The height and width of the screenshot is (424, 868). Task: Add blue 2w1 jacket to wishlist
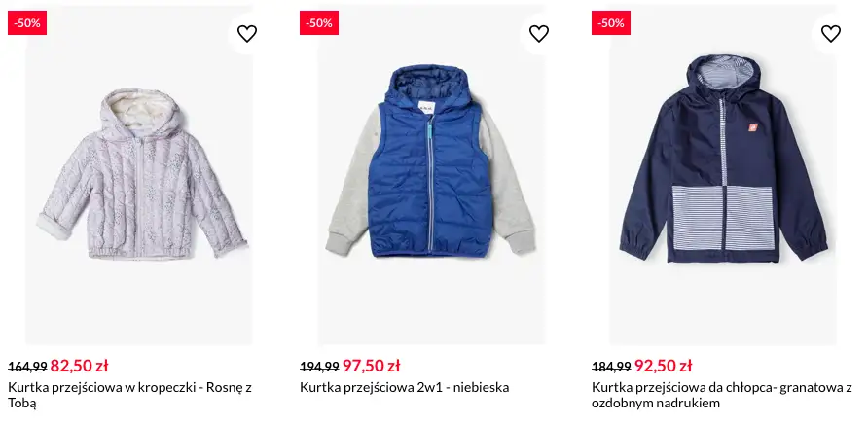[x=539, y=34]
